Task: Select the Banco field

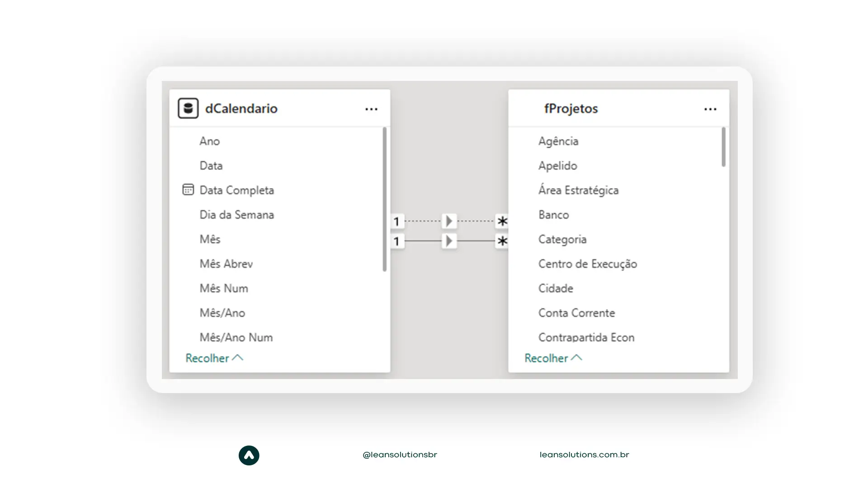Action: [554, 215]
